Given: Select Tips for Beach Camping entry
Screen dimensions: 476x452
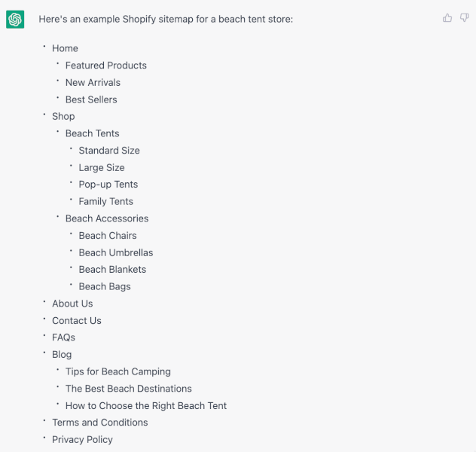Looking at the screenshot, I should [117, 371].
